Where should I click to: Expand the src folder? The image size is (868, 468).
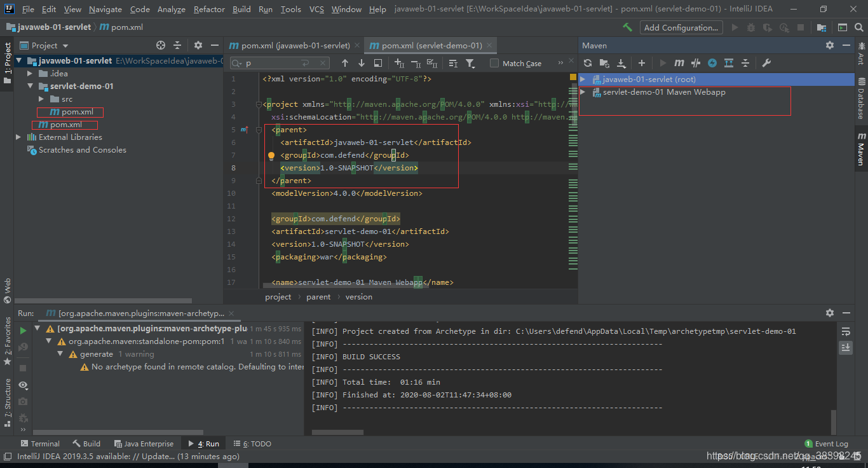point(41,99)
